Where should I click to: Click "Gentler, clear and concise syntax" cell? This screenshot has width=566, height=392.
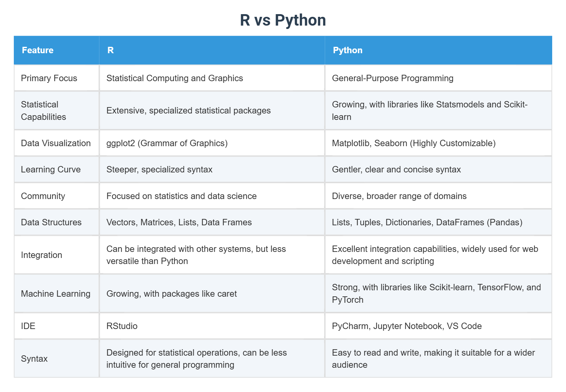click(438, 169)
